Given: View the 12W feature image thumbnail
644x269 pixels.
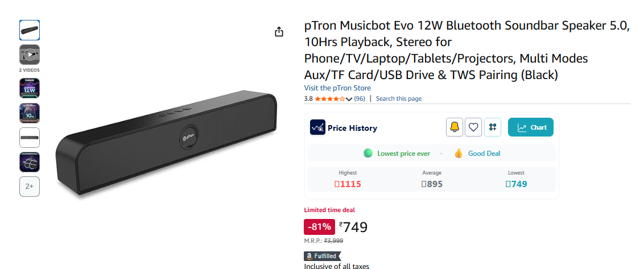Looking at the screenshot, I should 30,88.
